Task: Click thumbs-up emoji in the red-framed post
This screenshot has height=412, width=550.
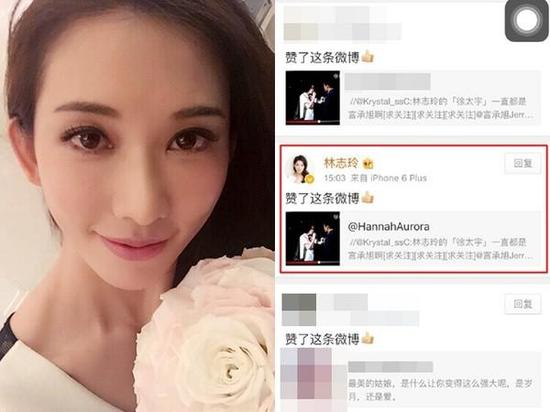Action: pos(368,197)
